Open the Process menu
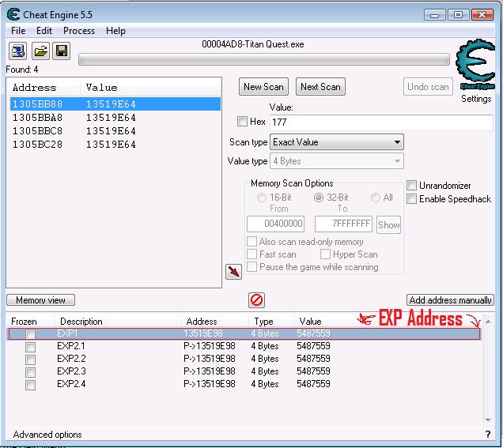 coord(79,31)
